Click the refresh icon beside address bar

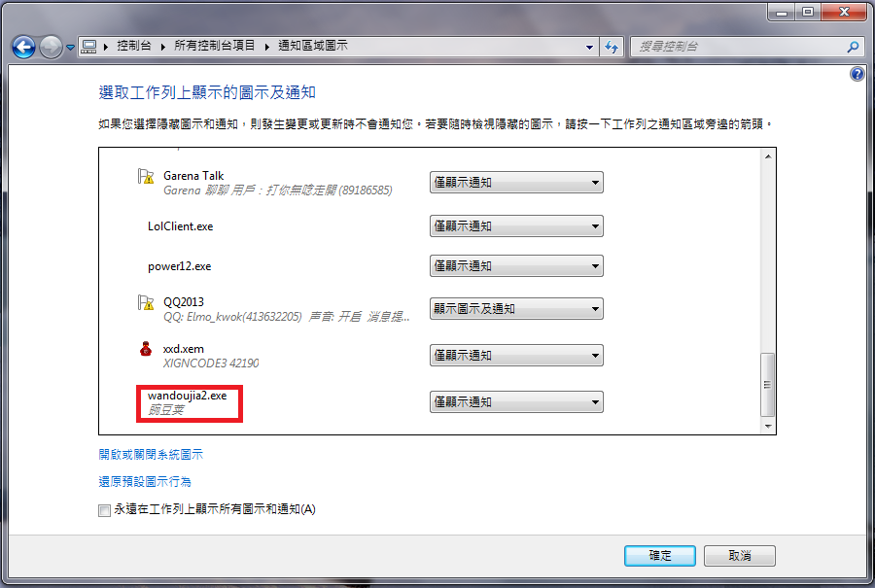[x=612, y=47]
